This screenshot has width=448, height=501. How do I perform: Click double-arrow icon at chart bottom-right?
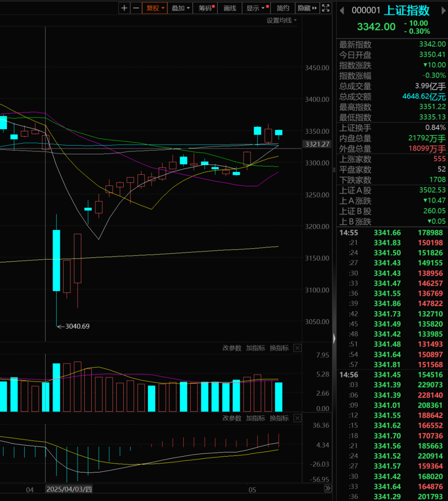point(328,489)
